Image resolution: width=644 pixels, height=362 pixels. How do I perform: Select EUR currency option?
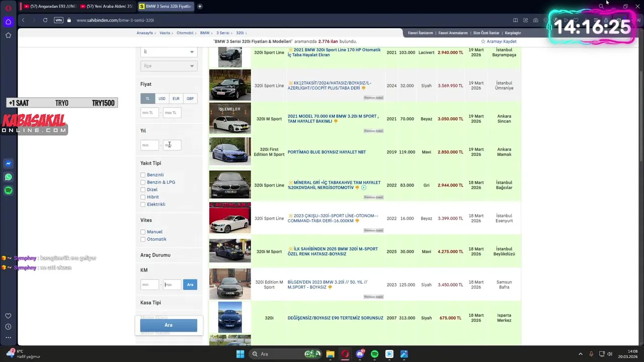tap(176, 99)
